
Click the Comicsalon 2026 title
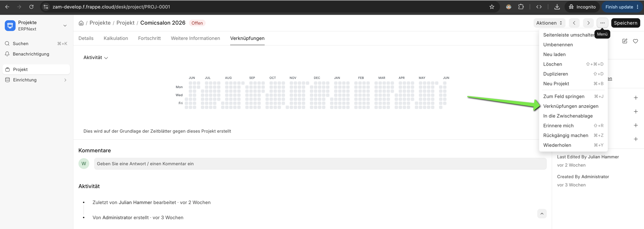pos(163,23)
